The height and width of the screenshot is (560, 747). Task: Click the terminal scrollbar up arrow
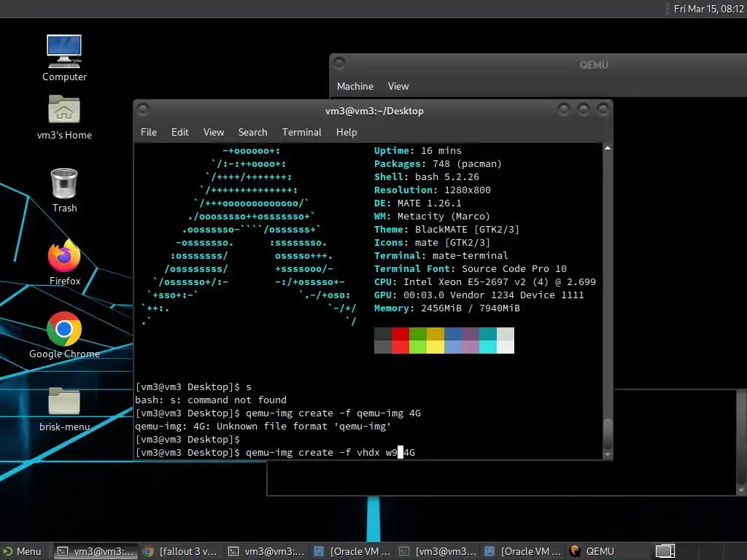(608, 149)
